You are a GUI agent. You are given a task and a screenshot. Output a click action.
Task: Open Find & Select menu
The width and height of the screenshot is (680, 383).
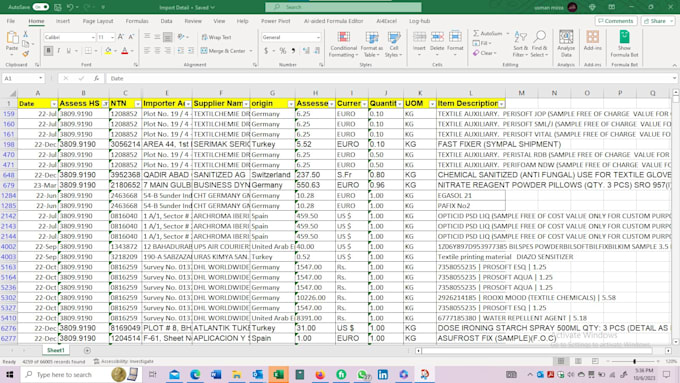[539, 44]
